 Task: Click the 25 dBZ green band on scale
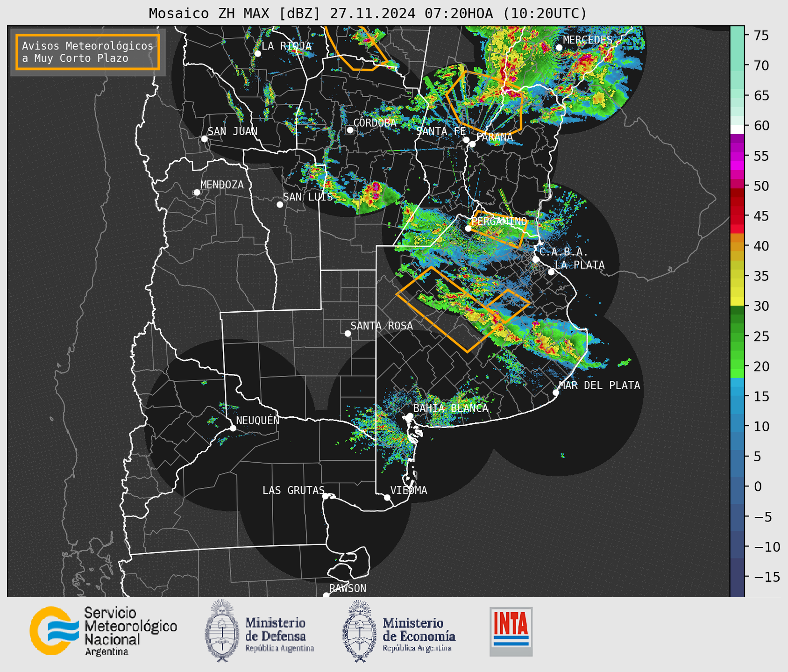coord(737,336)
